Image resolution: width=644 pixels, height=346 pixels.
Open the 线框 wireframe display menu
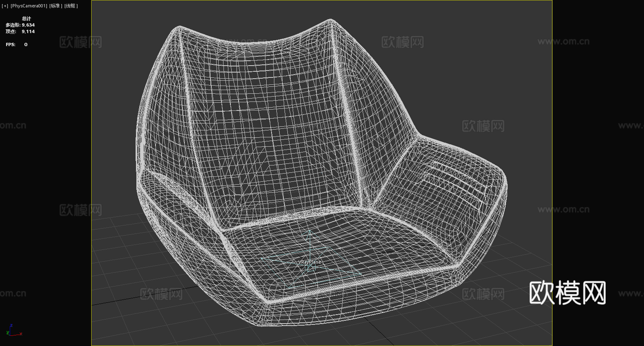(71, 6)
